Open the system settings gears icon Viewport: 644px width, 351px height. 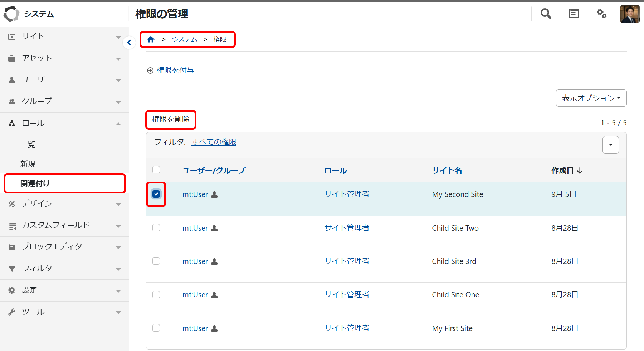(x=601, y=14)
